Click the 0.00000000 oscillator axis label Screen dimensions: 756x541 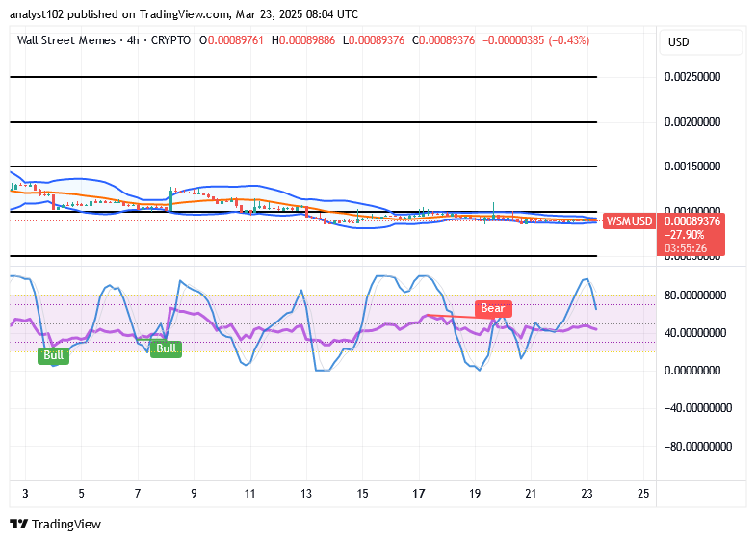click(692, 371)
